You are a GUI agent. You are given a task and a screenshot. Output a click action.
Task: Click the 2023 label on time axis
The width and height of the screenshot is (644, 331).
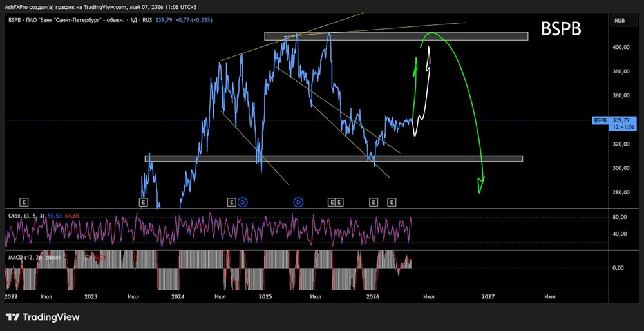(x=91, y=296)
